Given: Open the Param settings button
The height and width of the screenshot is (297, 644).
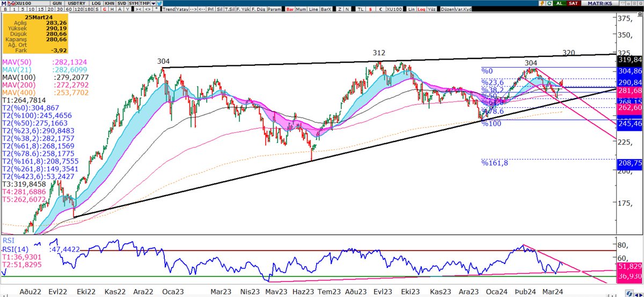Looking at the screenshot, I should pos(274,9).
